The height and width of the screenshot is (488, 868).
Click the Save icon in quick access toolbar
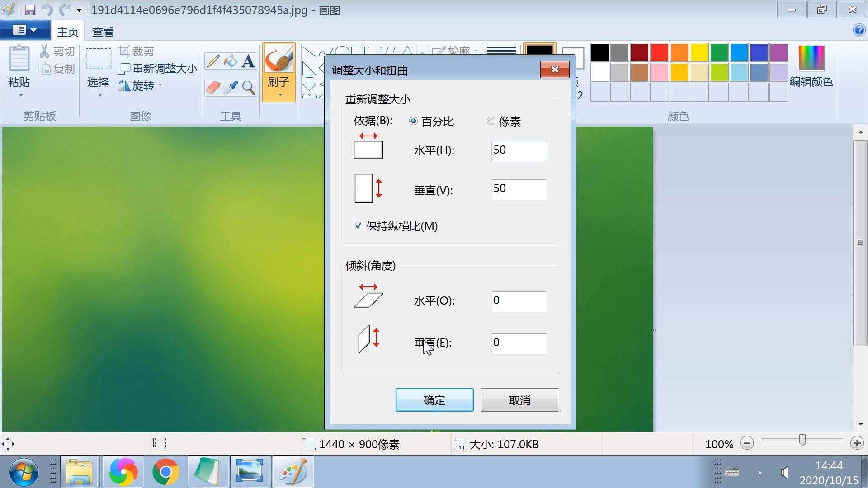click(30, 10)
